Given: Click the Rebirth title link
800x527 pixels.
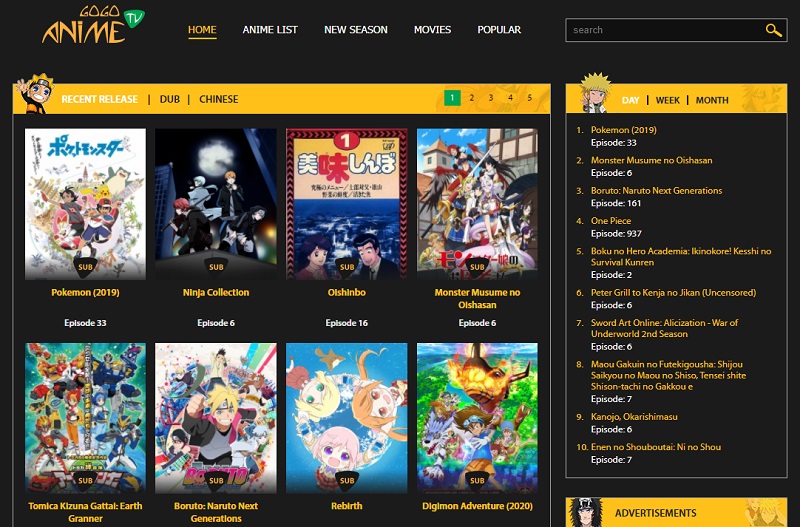Looking at the screenshot, I should click(347, 506).
